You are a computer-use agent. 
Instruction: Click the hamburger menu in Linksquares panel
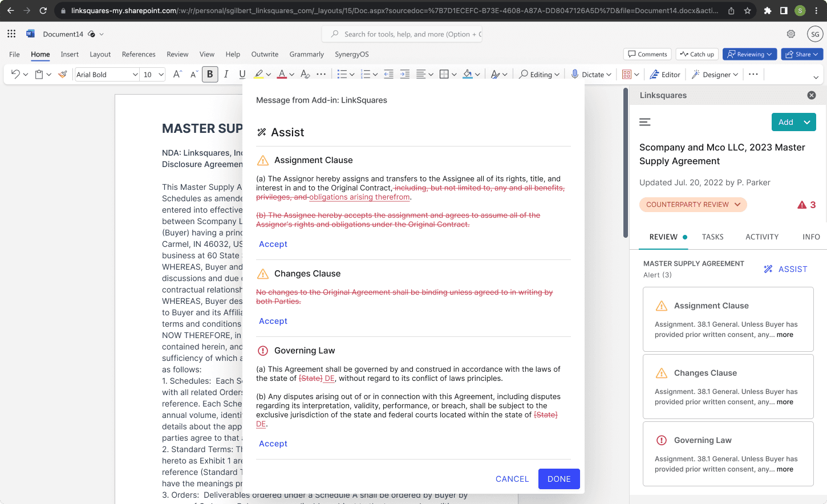(x=645, y=122)
